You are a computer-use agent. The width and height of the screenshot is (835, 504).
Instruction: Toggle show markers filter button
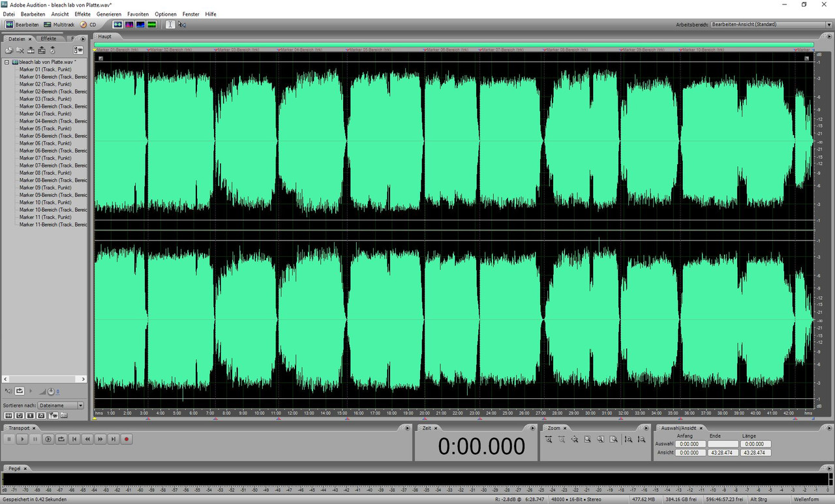coord(53,415)
